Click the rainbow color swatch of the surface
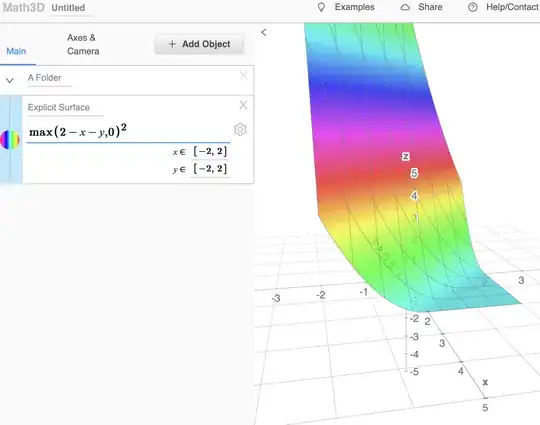This screenshot has width=540, height=425. (10, 139)
